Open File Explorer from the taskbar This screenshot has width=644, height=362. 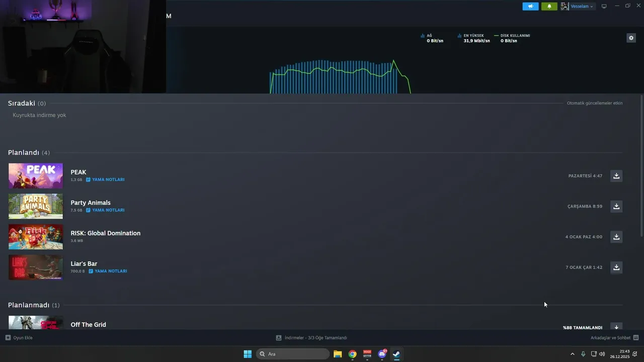338,354
